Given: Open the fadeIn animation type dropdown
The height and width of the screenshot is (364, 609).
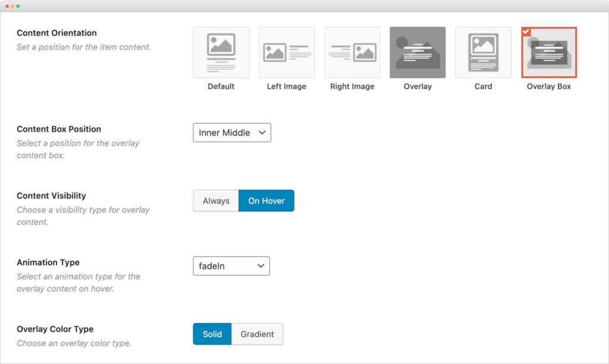Looking at the screenshot, I should point(231,266).
